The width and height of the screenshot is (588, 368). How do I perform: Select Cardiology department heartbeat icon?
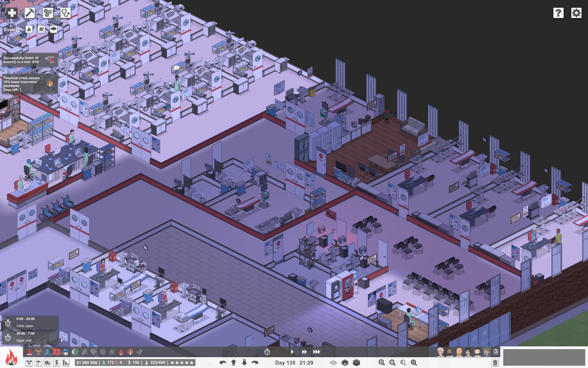(x=57, y=352)
